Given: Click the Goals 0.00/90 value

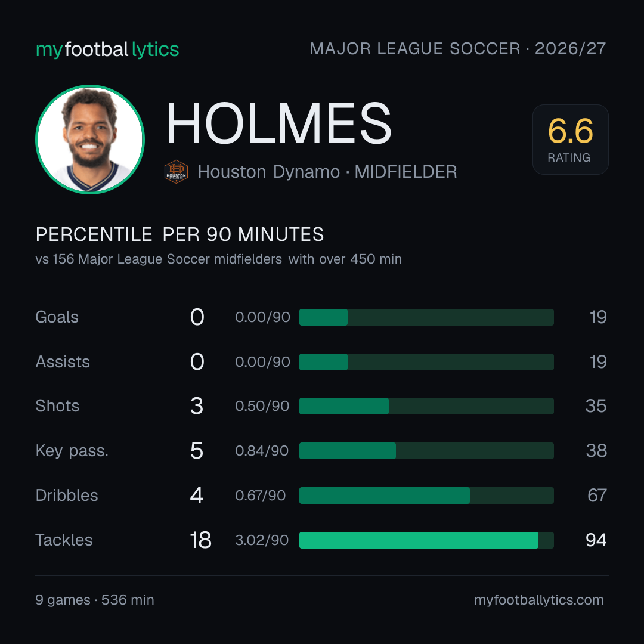Looking at the screenshot, I should click(x=262, y=317).
